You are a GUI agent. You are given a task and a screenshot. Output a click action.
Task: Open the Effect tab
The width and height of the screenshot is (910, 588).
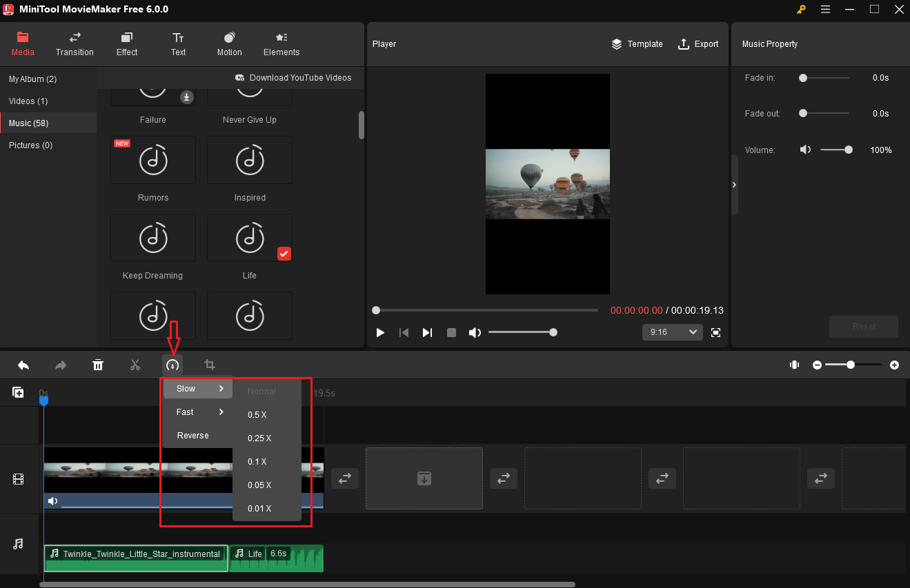[127, 44]
